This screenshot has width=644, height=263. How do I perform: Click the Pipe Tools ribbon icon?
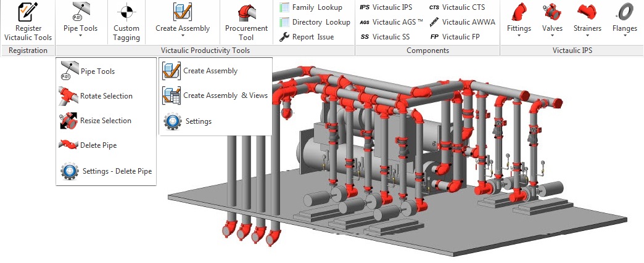[x=80, y=12]
